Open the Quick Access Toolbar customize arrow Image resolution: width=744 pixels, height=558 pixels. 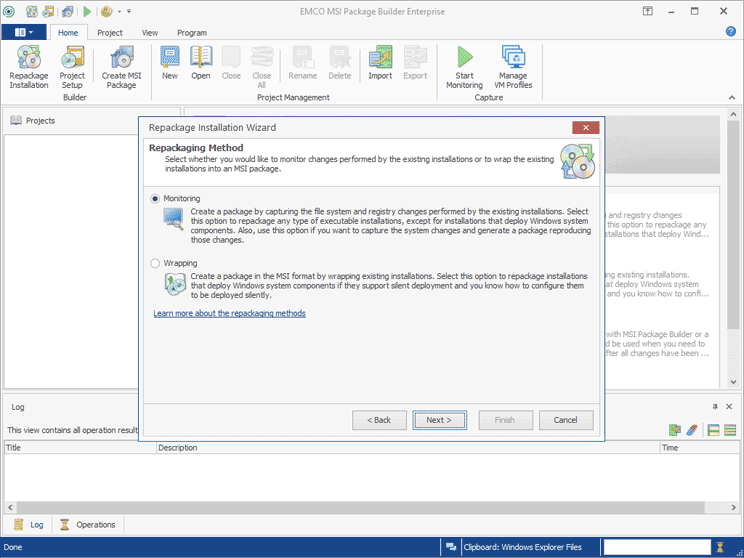coord(129,12)
